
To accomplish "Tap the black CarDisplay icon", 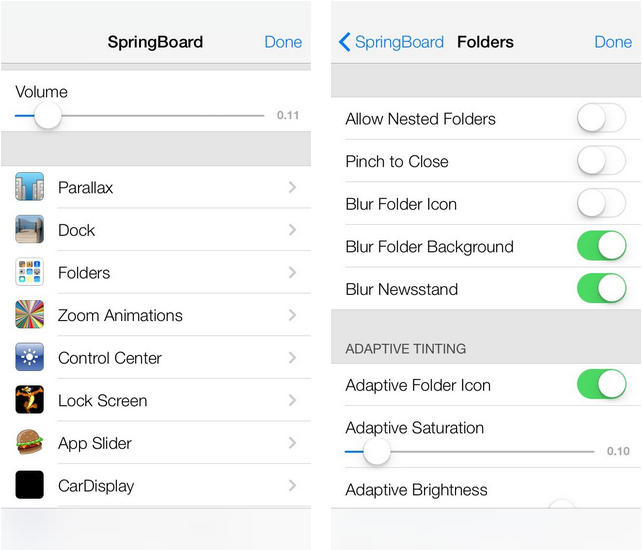I will [30, 485].
